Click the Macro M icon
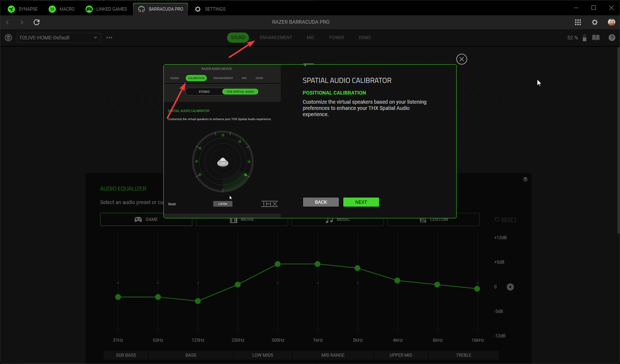This screenshot has height=364, width=620. [52, 9]
